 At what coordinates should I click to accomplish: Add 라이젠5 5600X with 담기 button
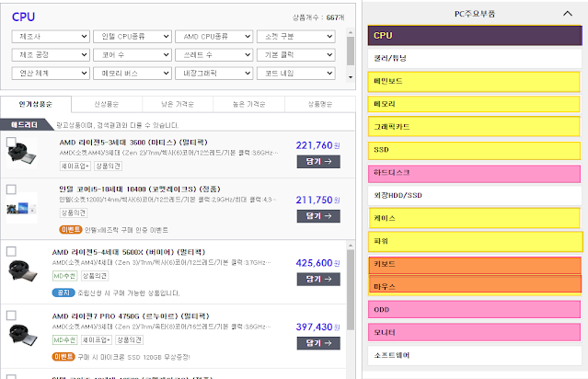point(318,280)
